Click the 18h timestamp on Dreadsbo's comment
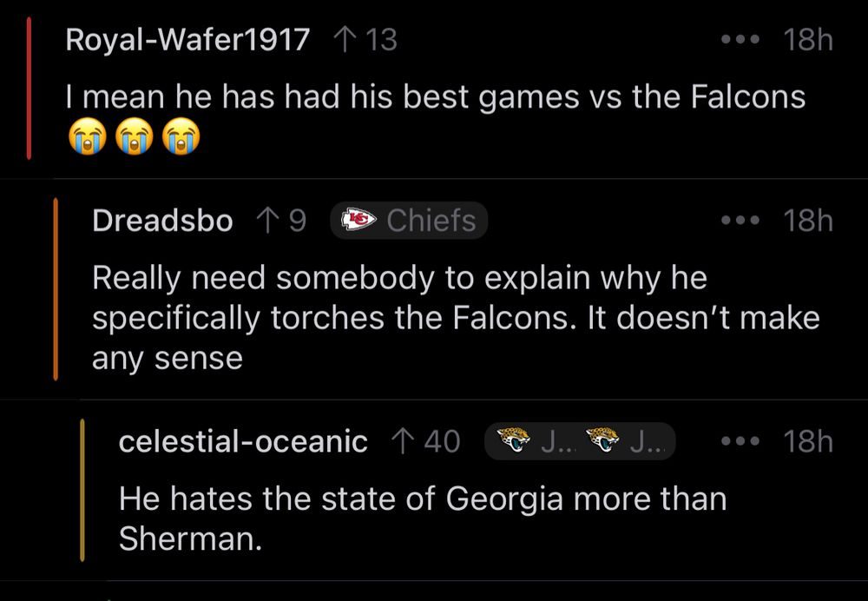868x601 pixels. tap(807, 220)
